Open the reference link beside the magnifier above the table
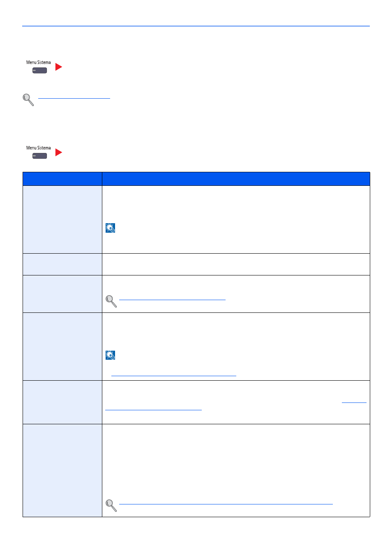The height and width of the screenshot is (555, 392). click(x=74, y=98)
